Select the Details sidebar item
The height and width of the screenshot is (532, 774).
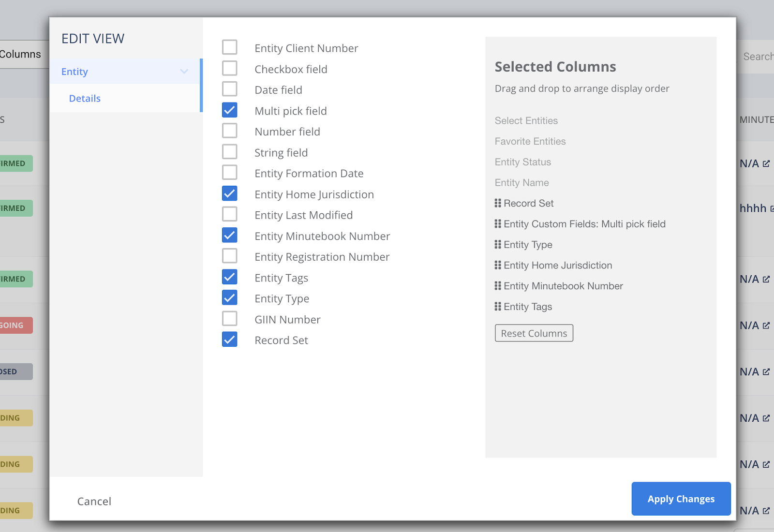pyautogui.click(x=85, y=98)
